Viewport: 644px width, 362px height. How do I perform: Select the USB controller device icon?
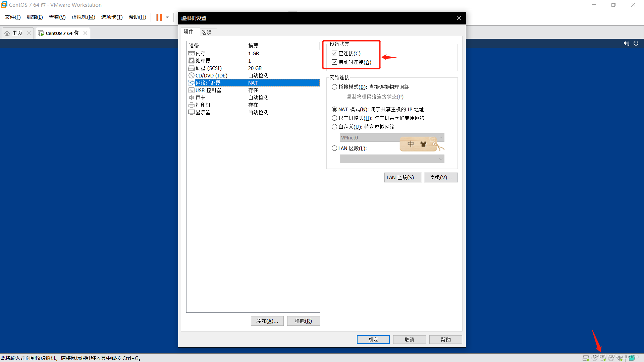[192, 90]
